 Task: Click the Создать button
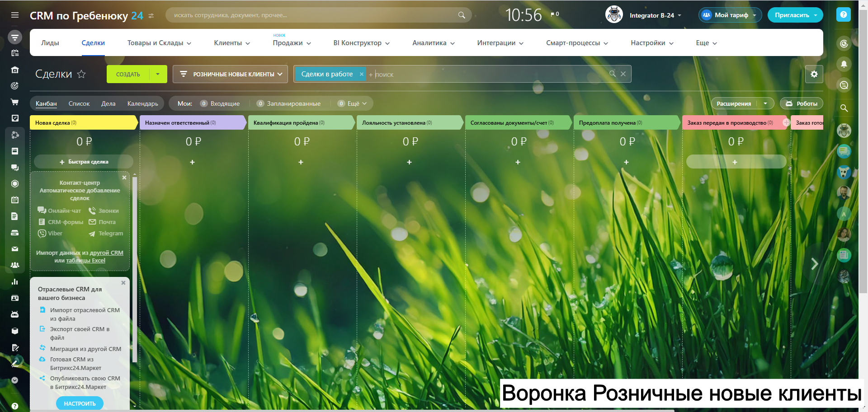tap(128, 74)
